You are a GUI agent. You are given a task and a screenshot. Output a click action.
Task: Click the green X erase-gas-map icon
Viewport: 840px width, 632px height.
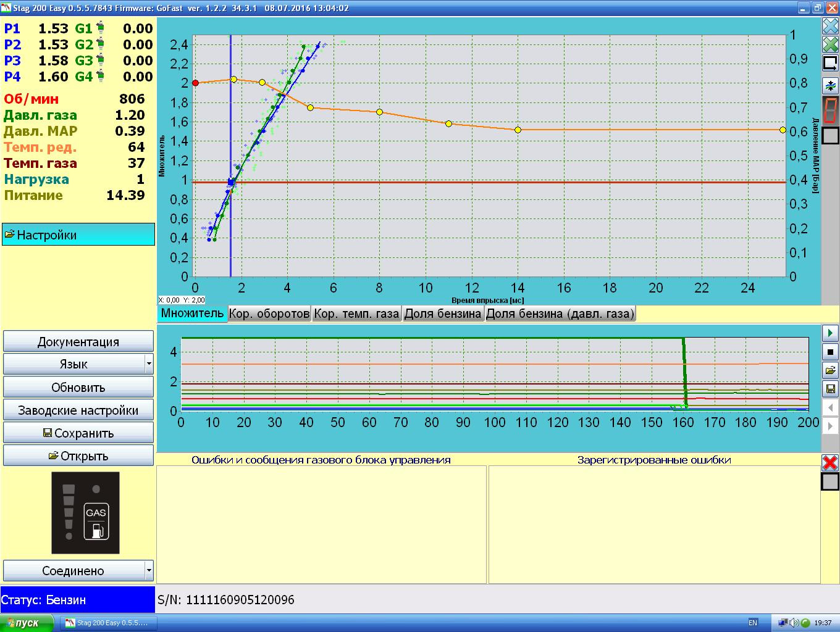[x=830, y=44]
